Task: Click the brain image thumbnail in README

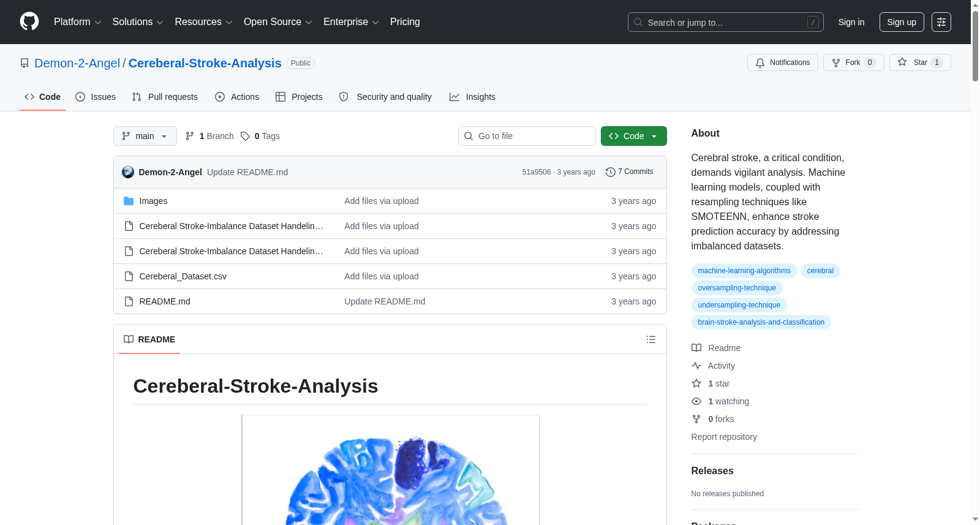Action: coord(390,470)
